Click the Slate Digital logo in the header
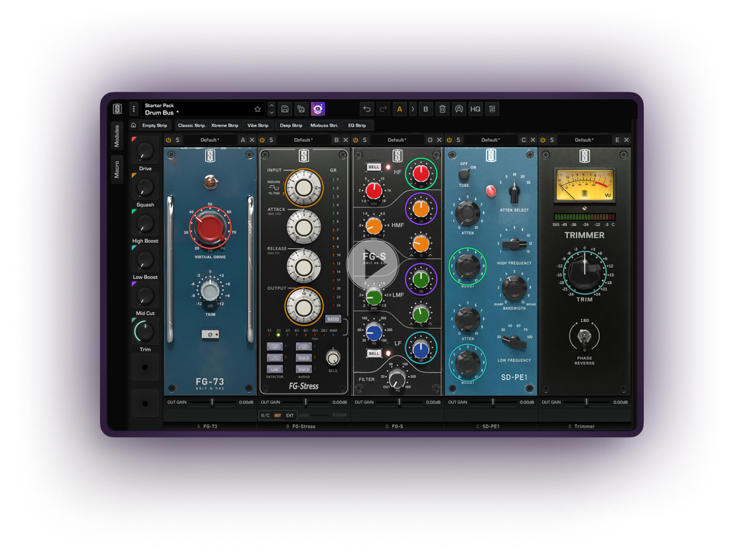The width and height of the screenshot is (729, 560). (118, 109)
